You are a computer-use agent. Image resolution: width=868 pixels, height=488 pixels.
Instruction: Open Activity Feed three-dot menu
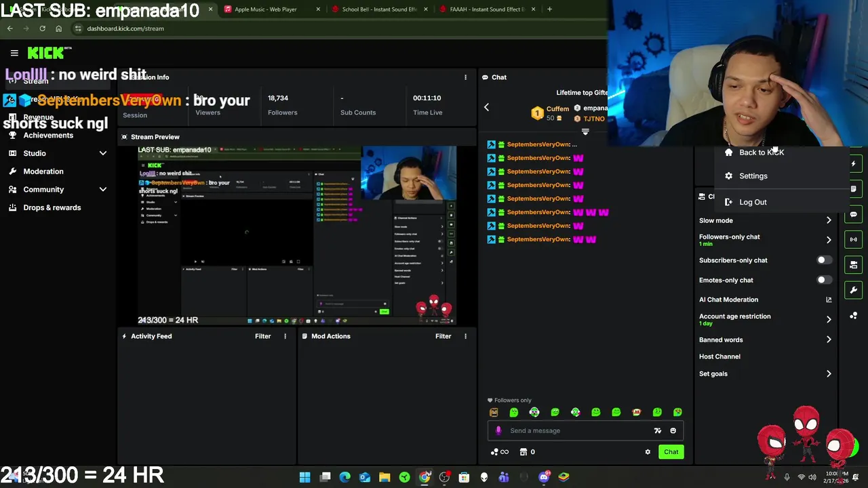tap(285, 336)
